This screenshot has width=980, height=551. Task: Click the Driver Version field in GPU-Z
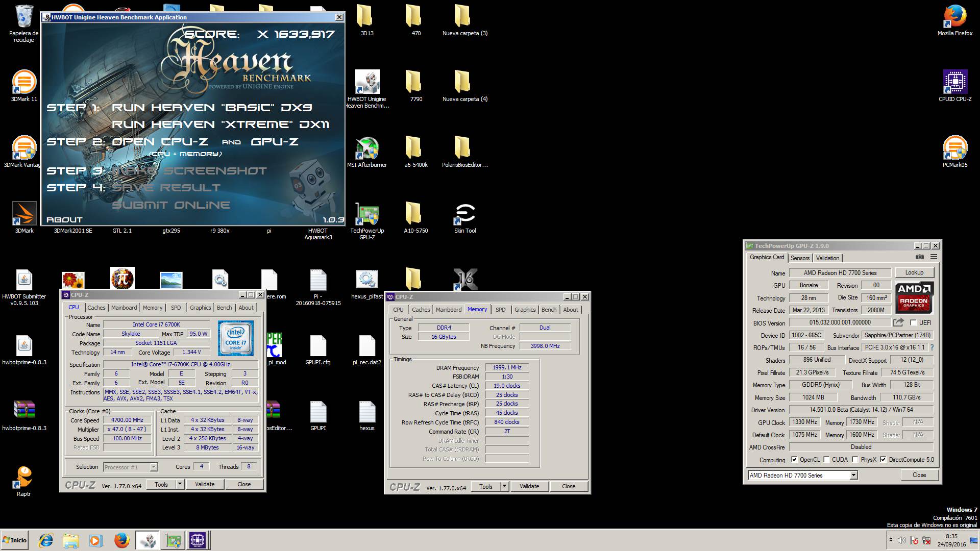[861, 410]
